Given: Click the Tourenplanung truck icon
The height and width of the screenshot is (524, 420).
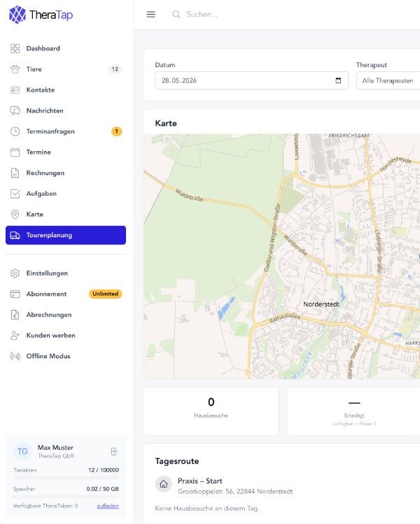Looking at the screenshot, I should tap(15, 235).
